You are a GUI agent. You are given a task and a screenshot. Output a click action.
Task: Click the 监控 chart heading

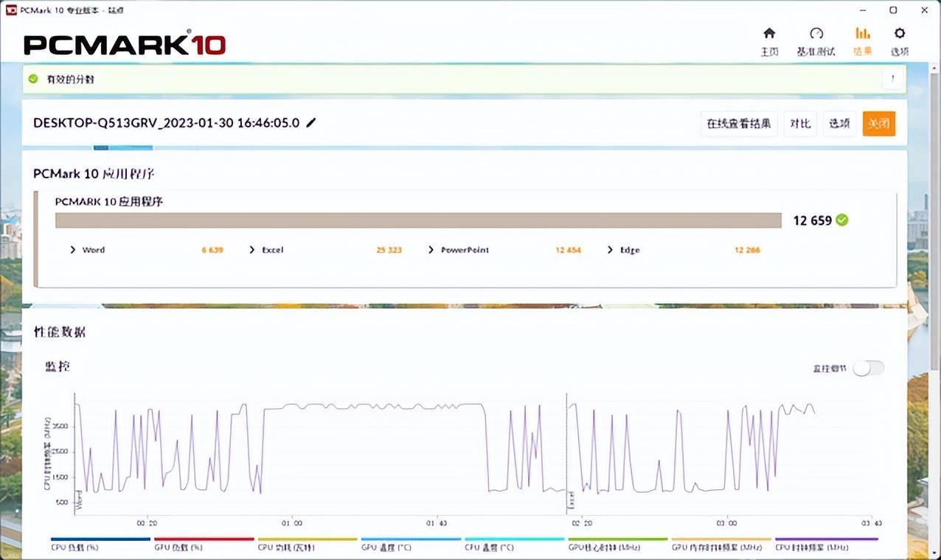pos(58,365)
